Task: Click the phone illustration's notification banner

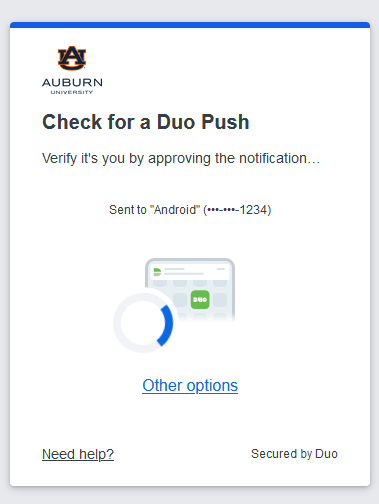Action: click(190, 271)
